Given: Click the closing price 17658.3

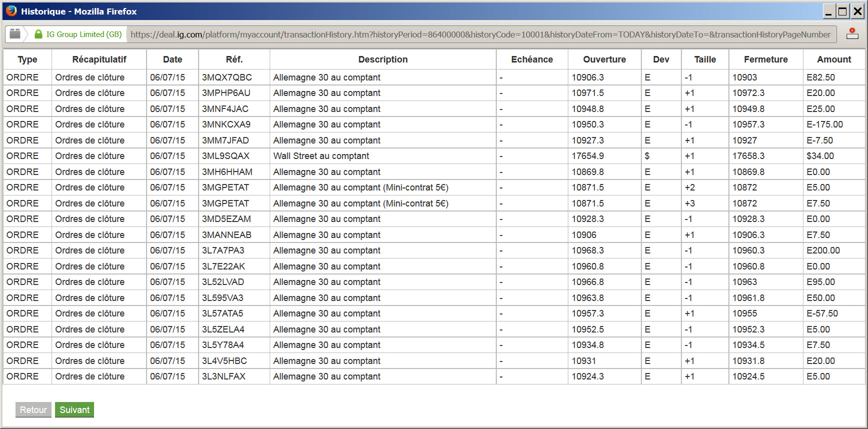Looking at the screenshot, I should (x=749, y=156).
